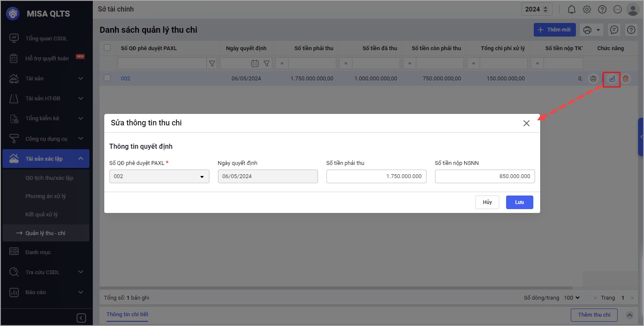
Task: Click the Lưu button in the dialog
Action: [519, 202]
